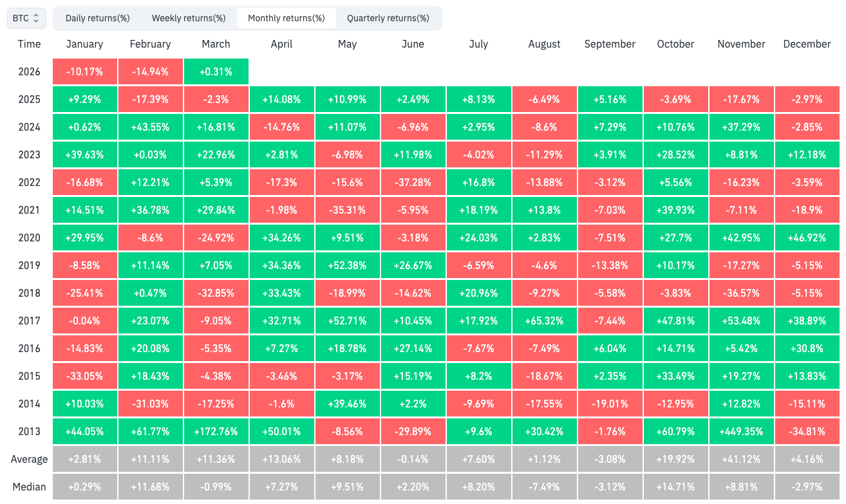Switch to Quarterly returns(%) tab

tap(388, 18)
